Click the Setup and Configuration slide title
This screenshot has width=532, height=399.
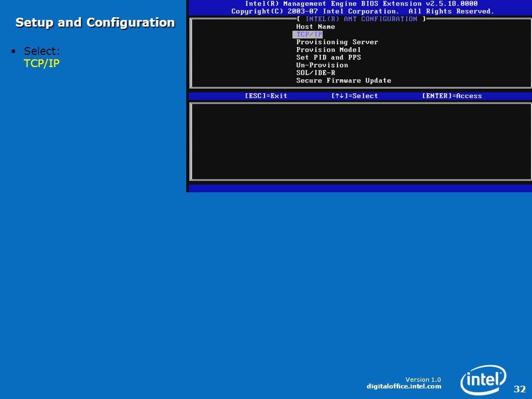pyautogui.click(x=95, y=22)
